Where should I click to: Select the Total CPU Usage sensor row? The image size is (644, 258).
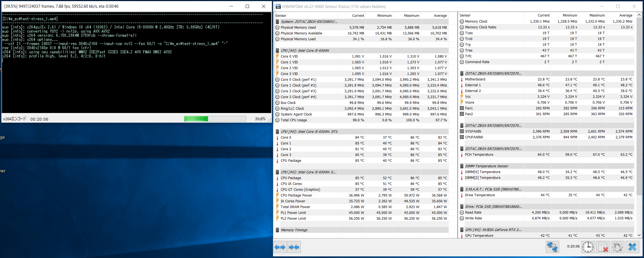(x=293, y=120)
